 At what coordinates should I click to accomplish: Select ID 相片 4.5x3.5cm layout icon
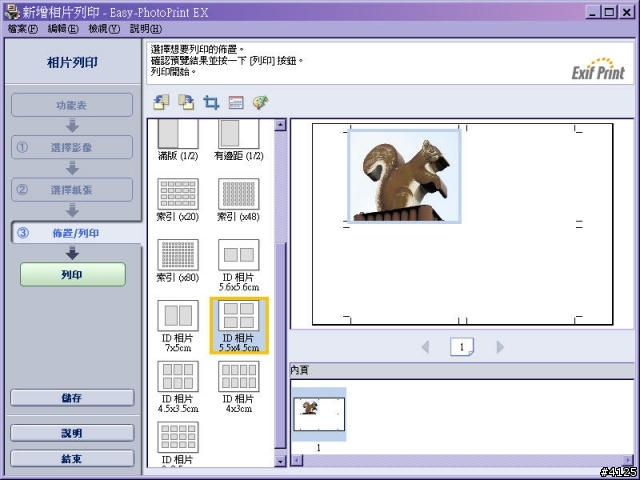[x=178, y=376]
